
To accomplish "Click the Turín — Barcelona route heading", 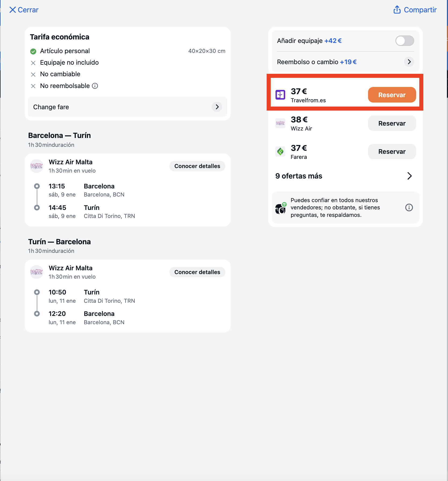I will coord(60,242).
